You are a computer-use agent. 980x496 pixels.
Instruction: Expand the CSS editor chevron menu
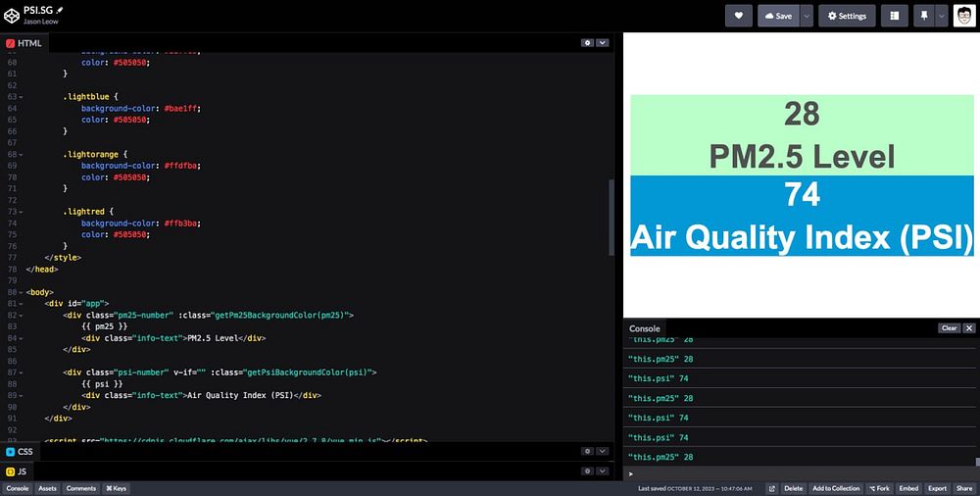602,451
